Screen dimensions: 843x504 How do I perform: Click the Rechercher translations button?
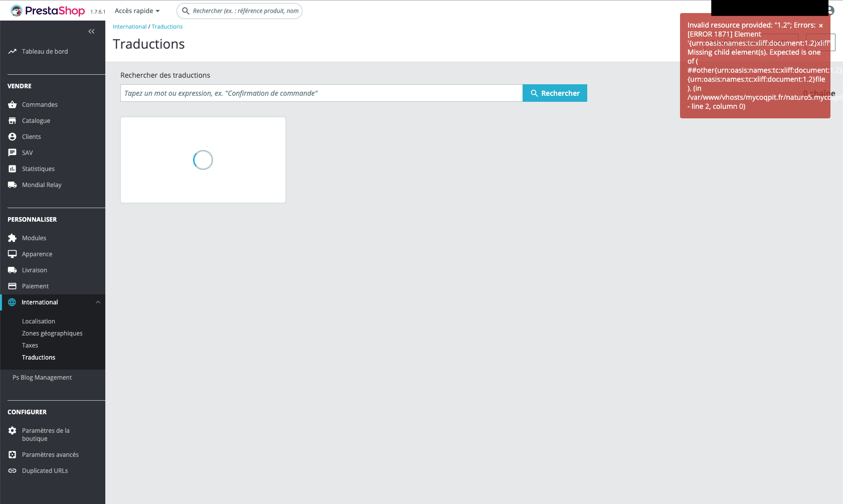pos(555,93)
